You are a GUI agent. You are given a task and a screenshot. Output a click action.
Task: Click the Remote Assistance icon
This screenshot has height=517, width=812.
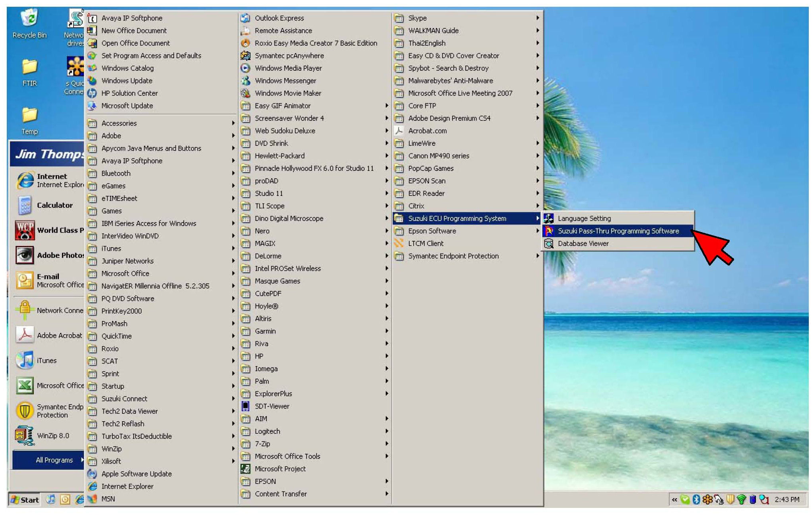246,31
